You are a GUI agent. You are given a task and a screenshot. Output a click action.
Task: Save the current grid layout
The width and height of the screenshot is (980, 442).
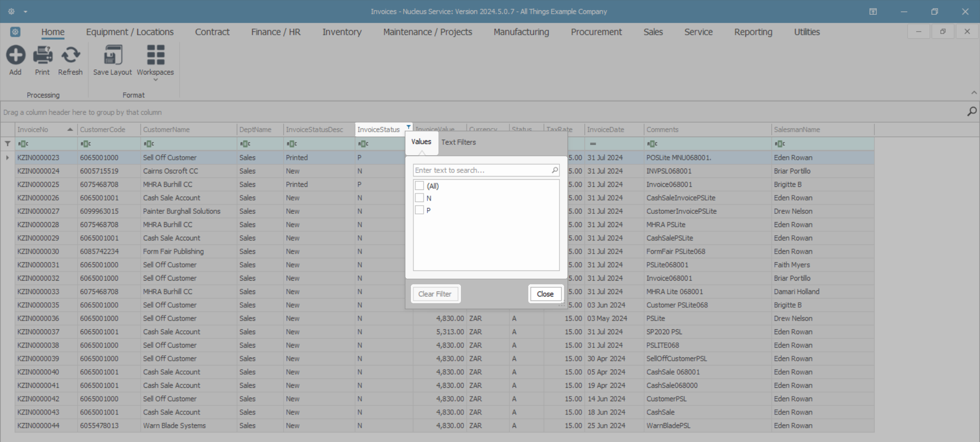[x=112, y=55]
